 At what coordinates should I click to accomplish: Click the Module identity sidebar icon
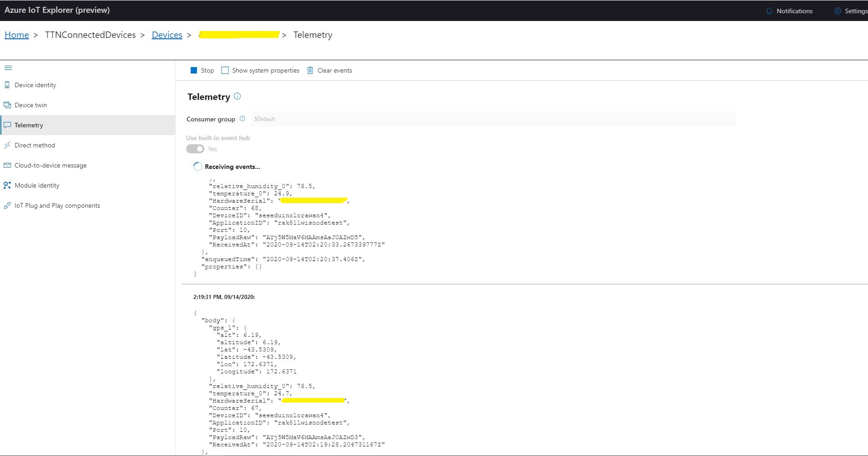click(x=7, y=185)
